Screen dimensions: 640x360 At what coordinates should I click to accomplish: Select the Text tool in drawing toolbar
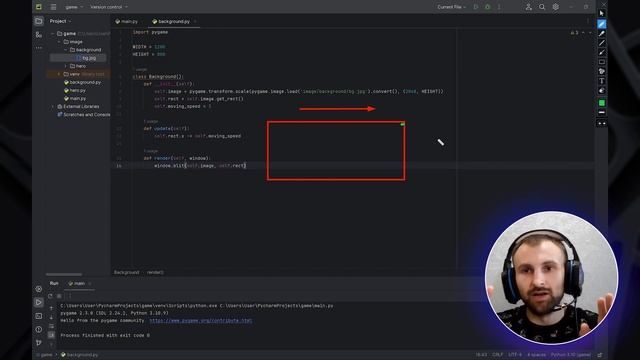click(x=602, y=81)
